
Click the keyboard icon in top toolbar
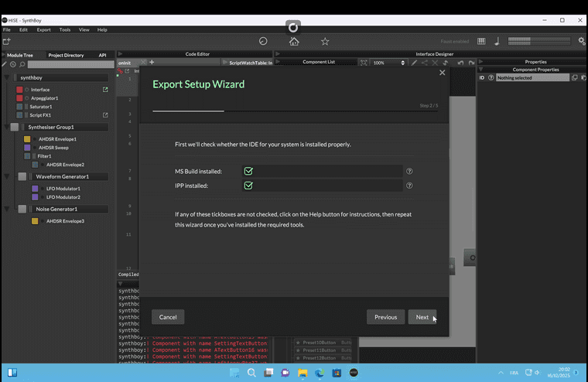coord(481,41)
